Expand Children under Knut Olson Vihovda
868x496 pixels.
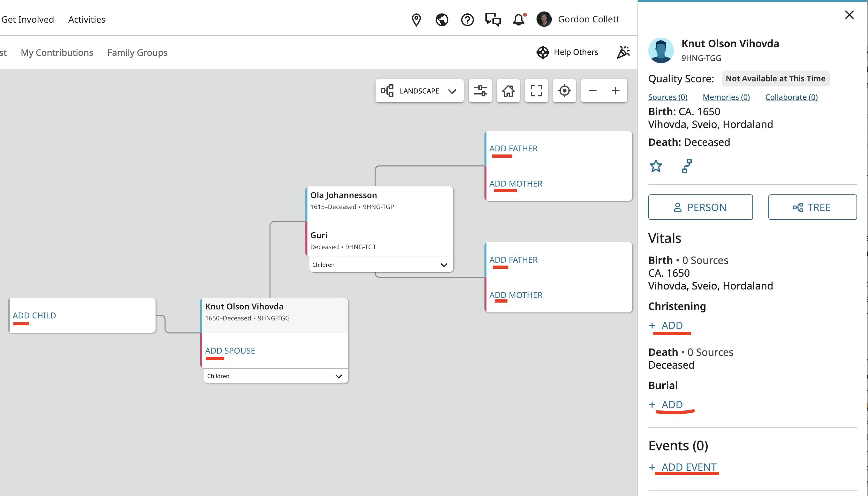[x=275, y=376]
